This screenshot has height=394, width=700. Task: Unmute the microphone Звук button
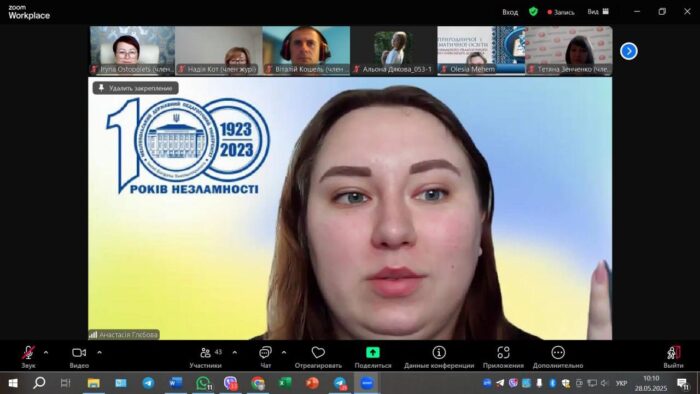pos(28,357)
